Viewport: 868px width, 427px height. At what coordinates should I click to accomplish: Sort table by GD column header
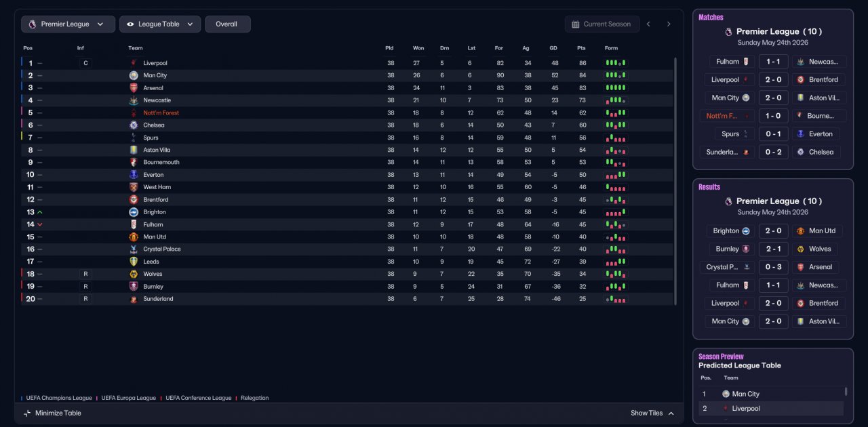click(555, 48)
